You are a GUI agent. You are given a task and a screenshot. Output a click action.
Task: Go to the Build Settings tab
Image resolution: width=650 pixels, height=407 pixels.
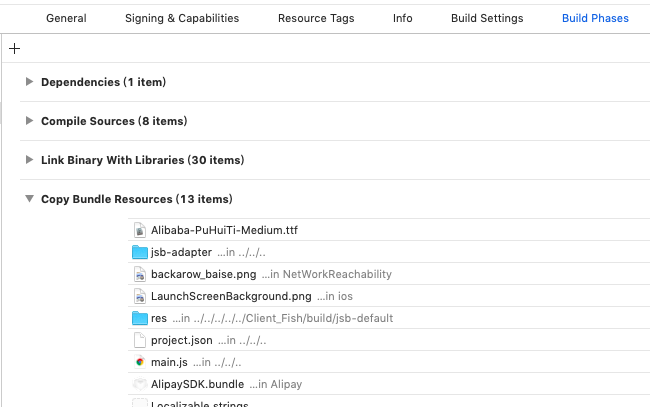pos(487,18)
